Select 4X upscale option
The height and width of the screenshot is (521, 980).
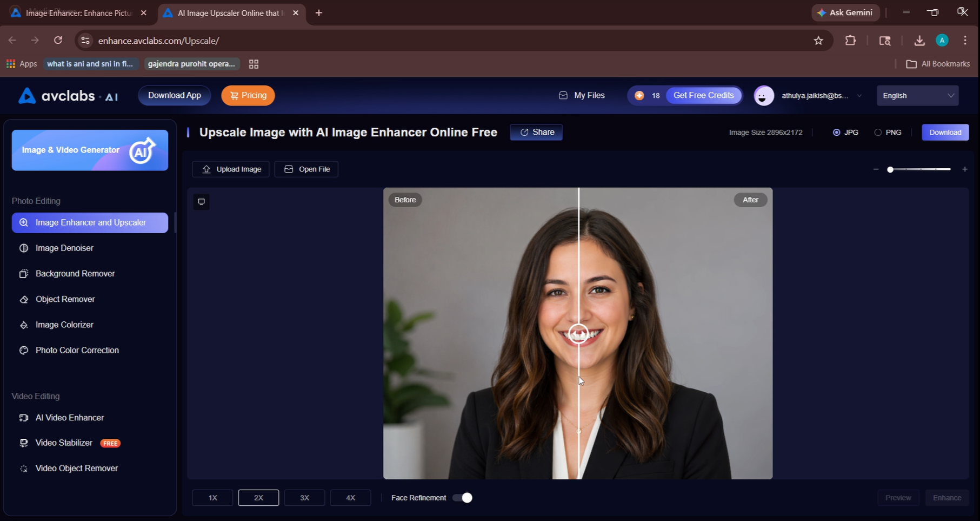pyautogui.click(x=350, y=498)
